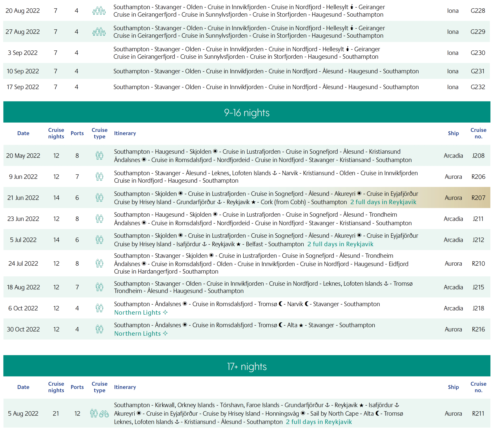Click cruise number R206
Viewport: 494px width, 448px height.
point(478,177)
